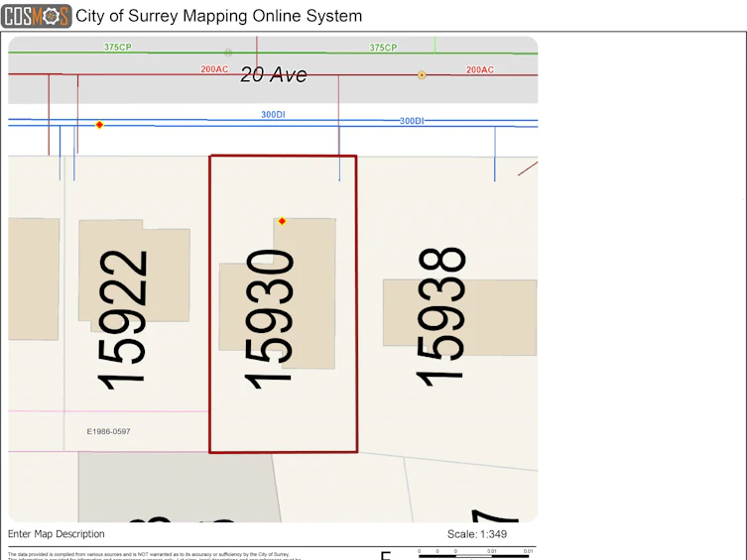Click the Enter Map Description field
This screenshot has width=747, height=560.
57,534
